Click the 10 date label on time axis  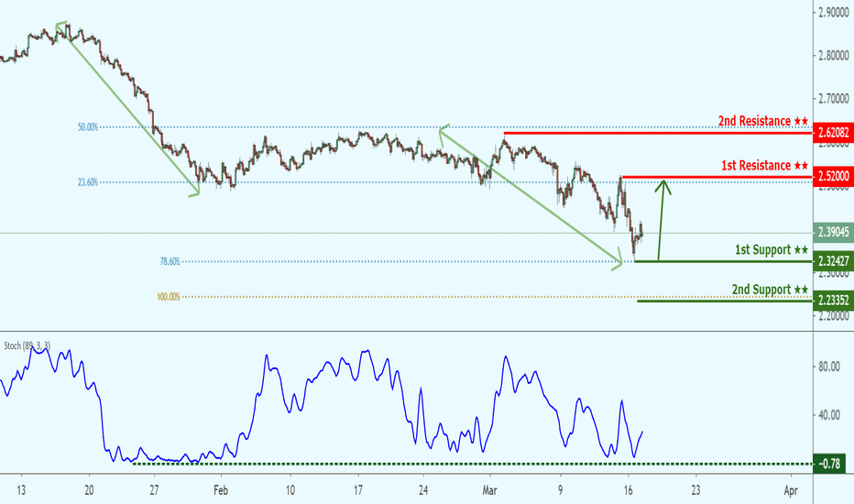coord(290,490)
